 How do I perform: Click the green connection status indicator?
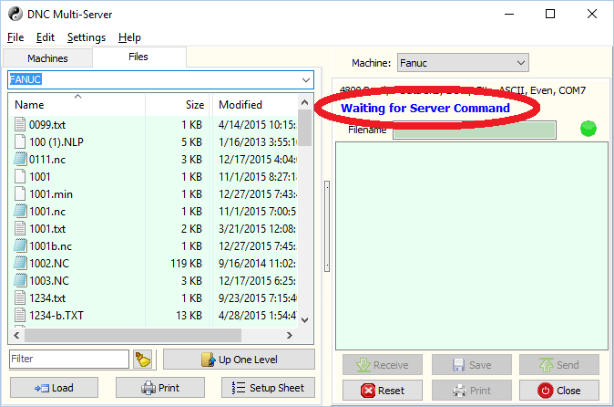[x=587, y=129]
